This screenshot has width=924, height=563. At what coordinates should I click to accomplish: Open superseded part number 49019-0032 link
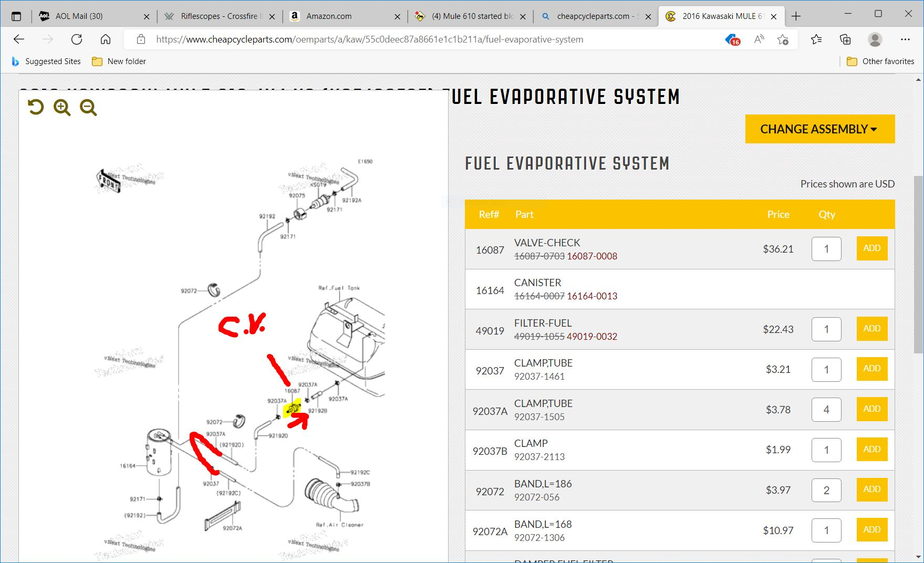click(591, 337)
